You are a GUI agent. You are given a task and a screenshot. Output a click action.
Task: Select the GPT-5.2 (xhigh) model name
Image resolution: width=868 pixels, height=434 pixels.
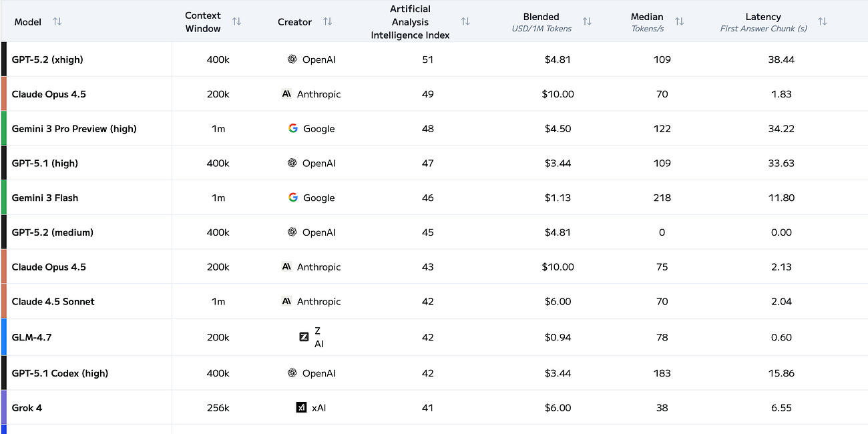(47, 59)
